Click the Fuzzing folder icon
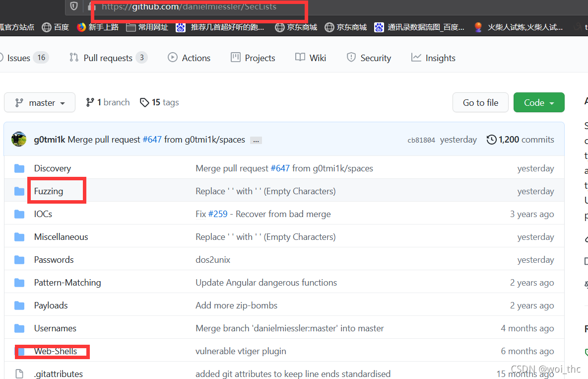This screenshot has width=588, height=379. pos(19,191)
